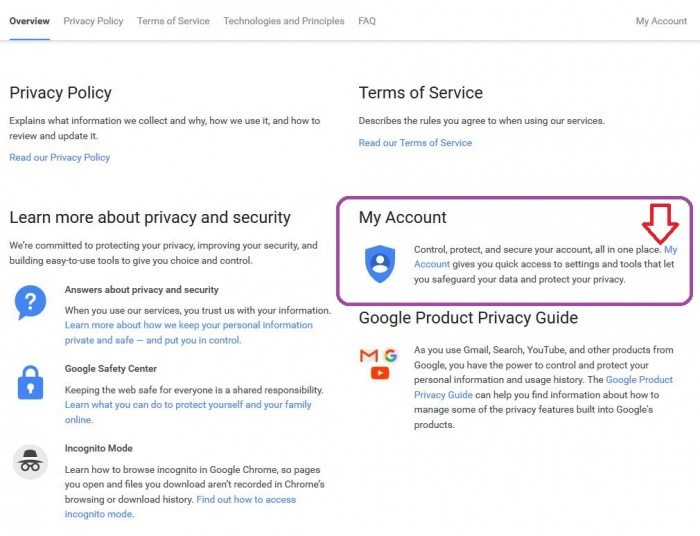Image resolution: width=700 pixels, height=536 pixels.
Task: Open the Terms of Service tab
Action: 173,21
